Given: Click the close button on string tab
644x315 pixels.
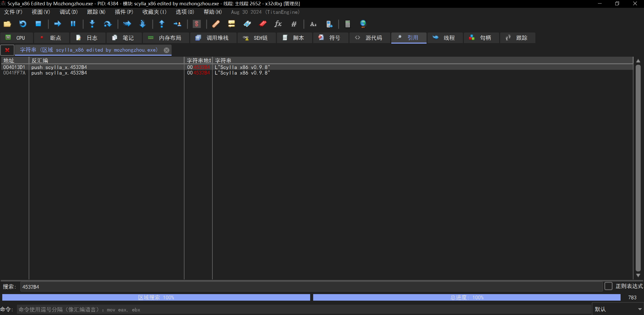Looking at the screenshot, I should click(x=167, y=50).
